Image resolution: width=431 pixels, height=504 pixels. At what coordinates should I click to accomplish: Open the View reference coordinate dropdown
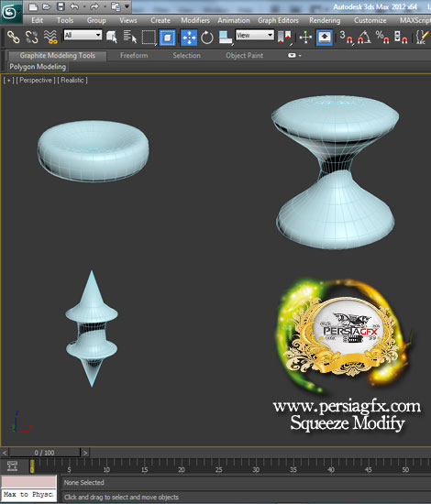[x=255, y=35]
